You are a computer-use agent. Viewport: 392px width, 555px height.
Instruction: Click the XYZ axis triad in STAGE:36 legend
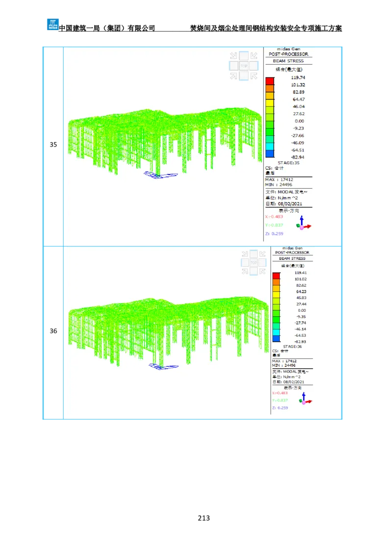305,400
